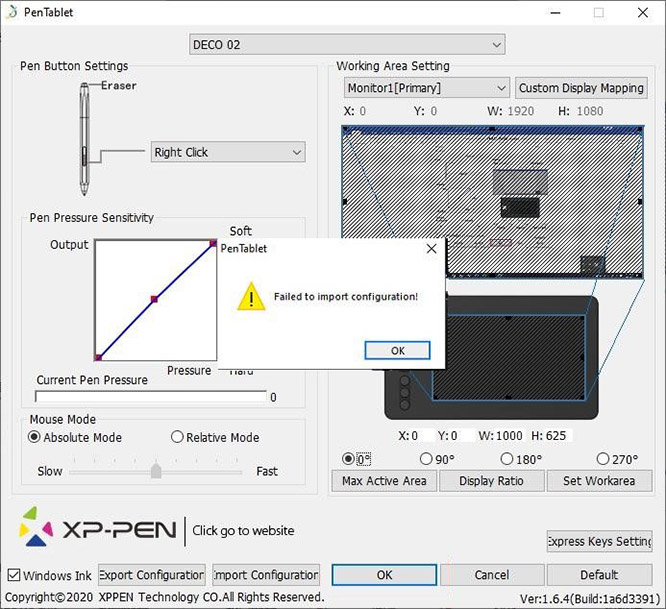666x609 pixels.
Task: Click the Display Ratio button
Action: pos(491,481)
